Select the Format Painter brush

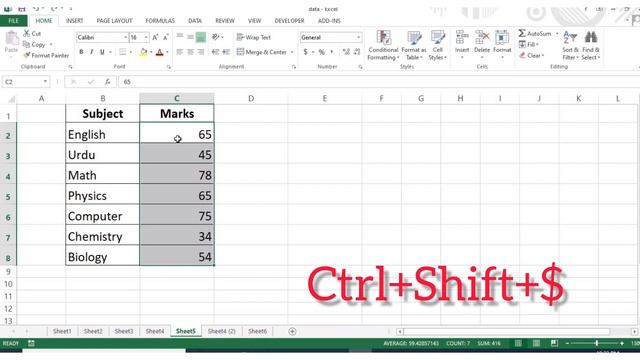coord(27,55)
